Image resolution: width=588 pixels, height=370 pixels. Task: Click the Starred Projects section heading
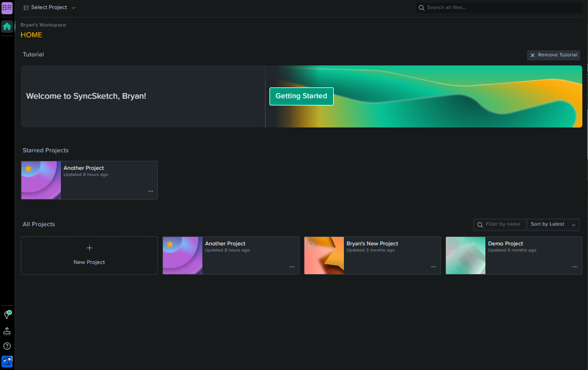(45, 151)
